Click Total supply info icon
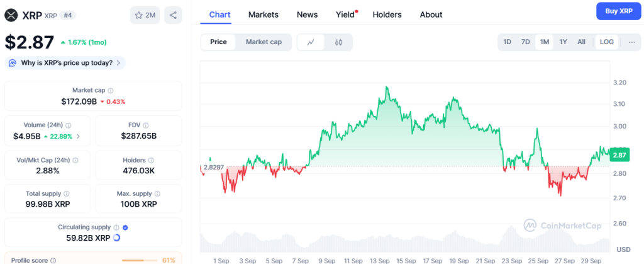 (x=67, y=194)
